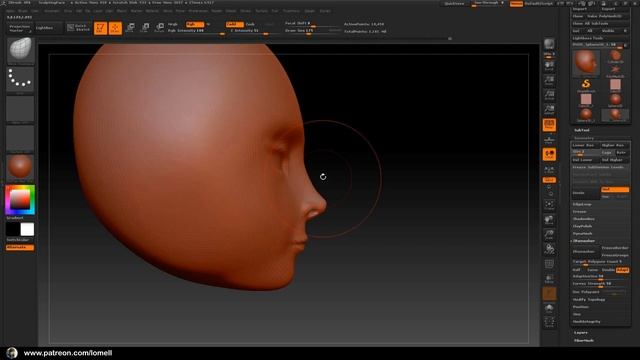640x360 pixels.
Task: Activate Edit mode button in top shelf
Action: [100, 28]
